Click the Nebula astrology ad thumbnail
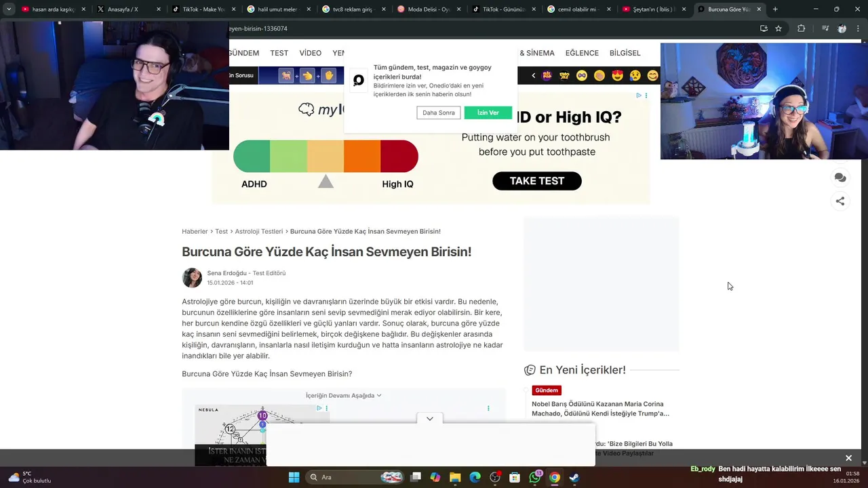 click(x=262, y=435)
